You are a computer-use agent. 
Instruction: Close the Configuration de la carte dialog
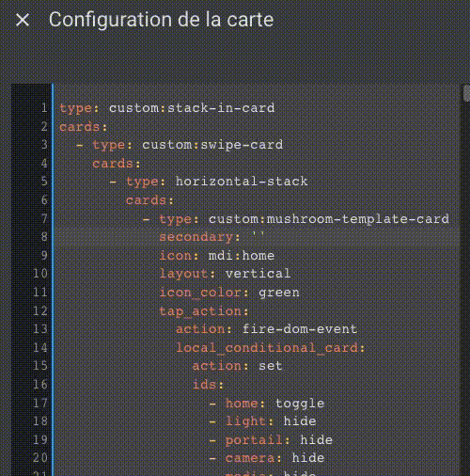point(23,20)
